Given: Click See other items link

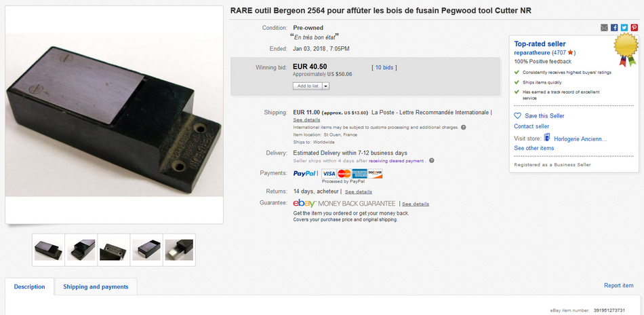Looking at the screenshot, I should pyautogui.click(x=534, y=148).
